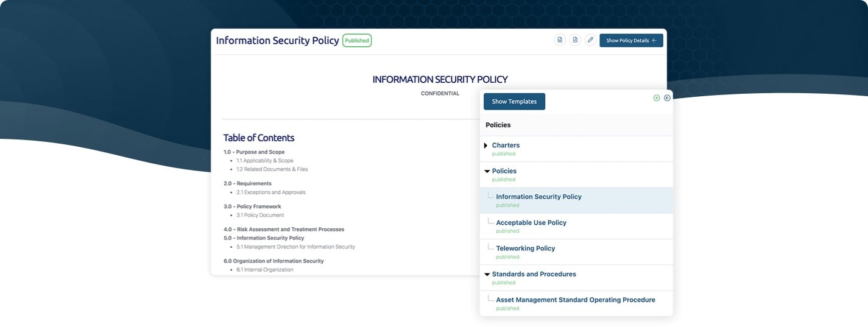
Task: Click the 'Policies' panel header text
Action: pos(498,125)
